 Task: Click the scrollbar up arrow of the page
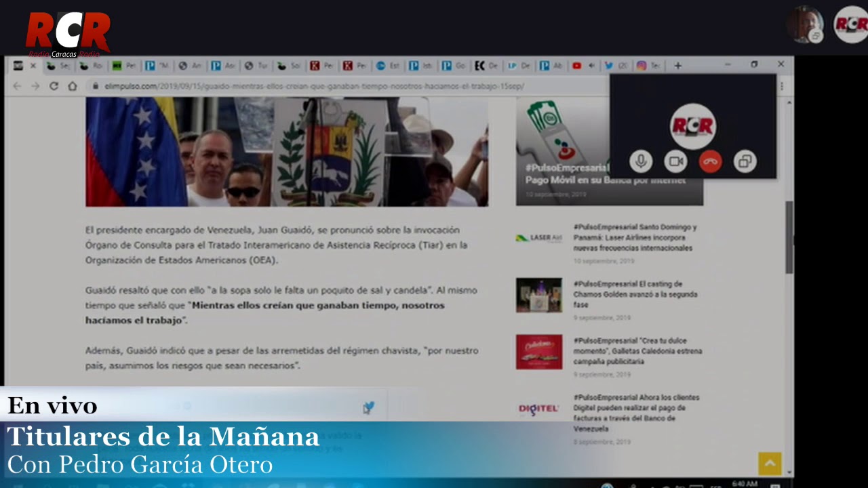pyautogui.click(x=789, y=101)
